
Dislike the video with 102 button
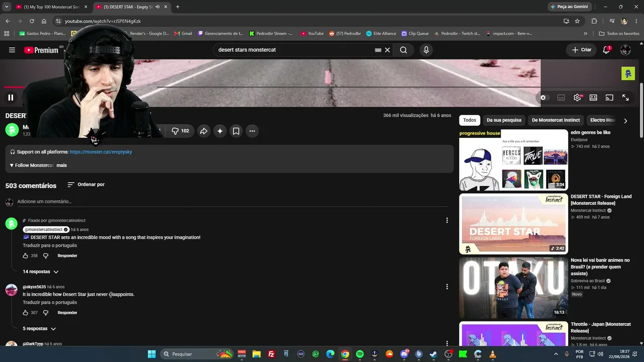[180, 131]
